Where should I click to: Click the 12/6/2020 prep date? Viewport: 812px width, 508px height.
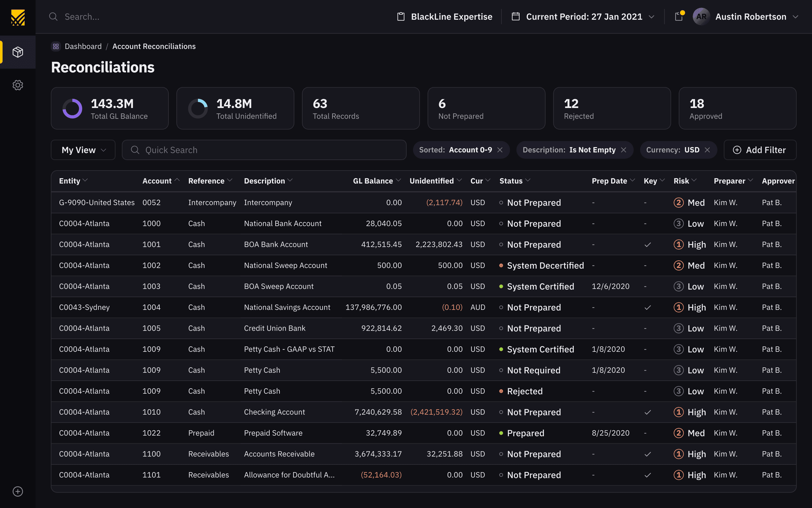[610, 286]
